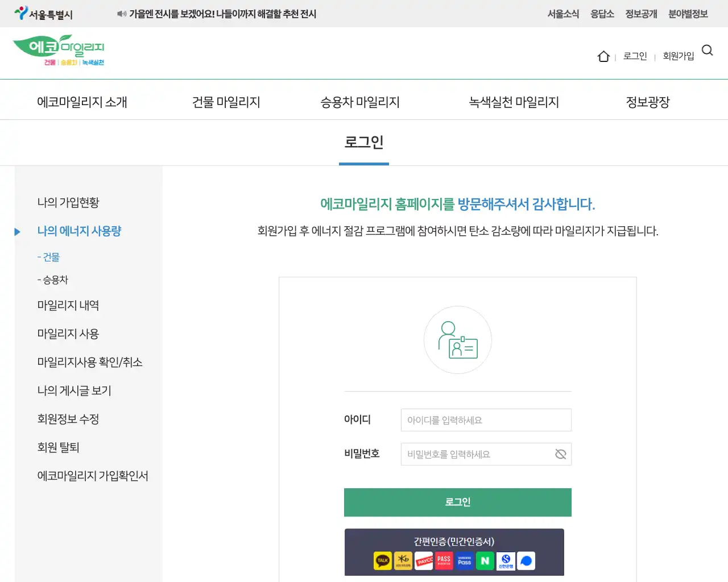Open 회원정보 수정 in sidebar
The image size is (728, 582).
(x=68, y=419)
